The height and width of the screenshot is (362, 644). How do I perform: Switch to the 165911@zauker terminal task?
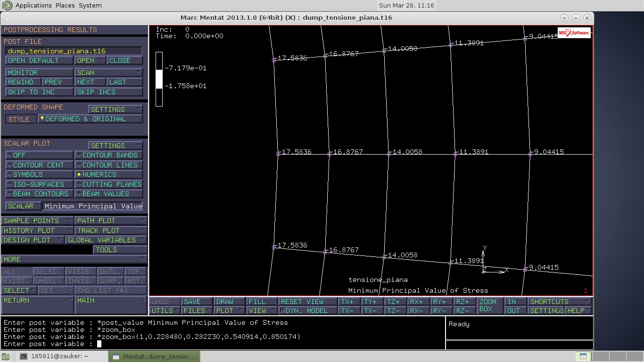[61, 356]
